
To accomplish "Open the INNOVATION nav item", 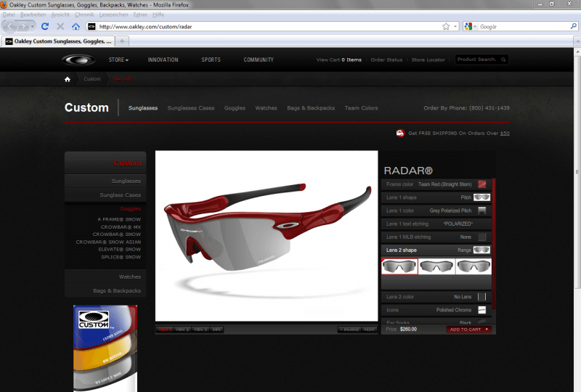I will coord(163,60).
